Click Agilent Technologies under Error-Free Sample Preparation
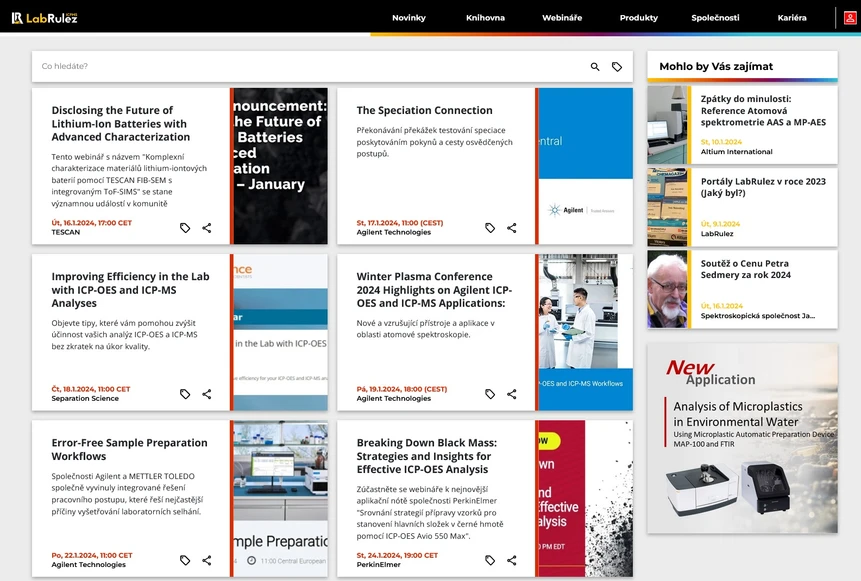 tap(88, 565)
